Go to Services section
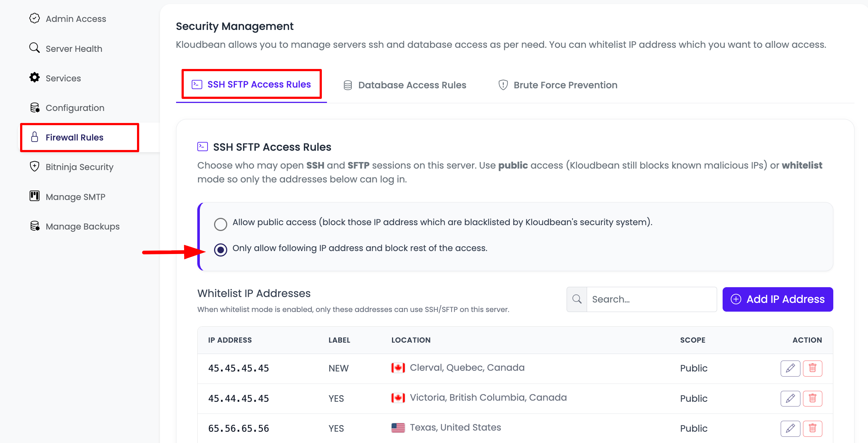 pos(63,78)
